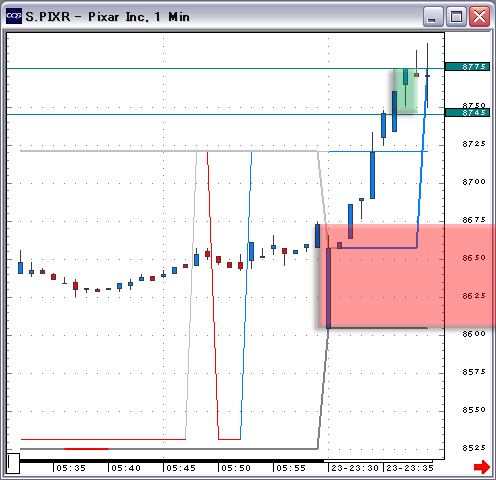Click the 8700 price scale label
Screen dimensions: 496x480
(474, 182)
